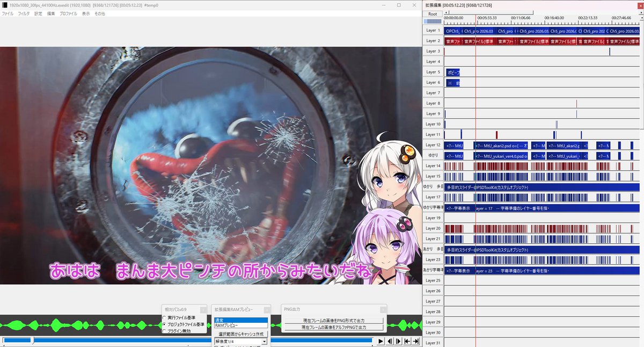Choose RAMプレビュー in the preview mode list

(240, 326)
